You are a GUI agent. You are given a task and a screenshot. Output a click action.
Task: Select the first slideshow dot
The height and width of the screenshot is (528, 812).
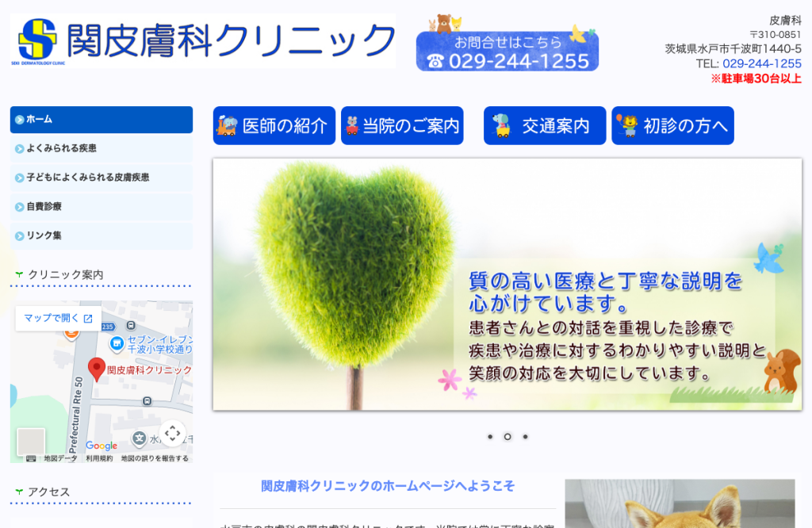pos(490,437)
